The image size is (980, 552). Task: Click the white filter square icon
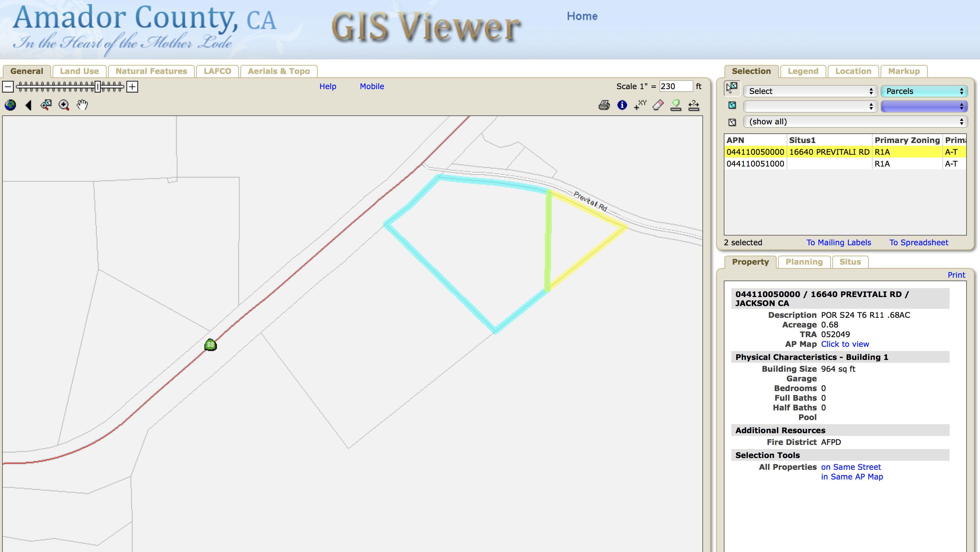pyautogui.click(x=732, y=122)
